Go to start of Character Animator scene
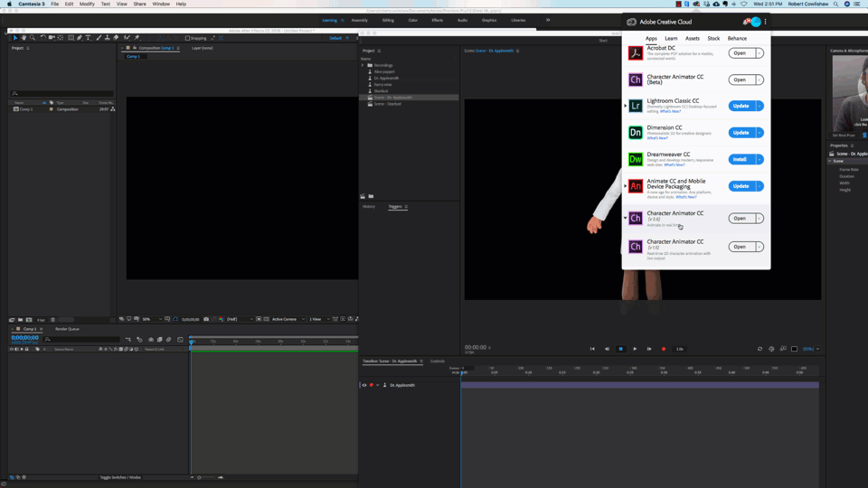Screen dimensions: 868x488 (592, 349)
